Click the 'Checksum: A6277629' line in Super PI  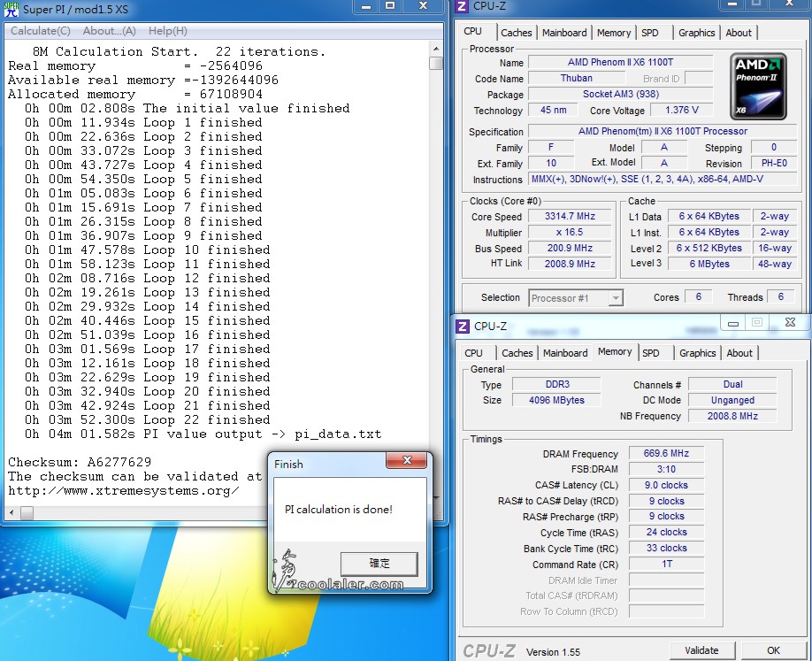80,462
